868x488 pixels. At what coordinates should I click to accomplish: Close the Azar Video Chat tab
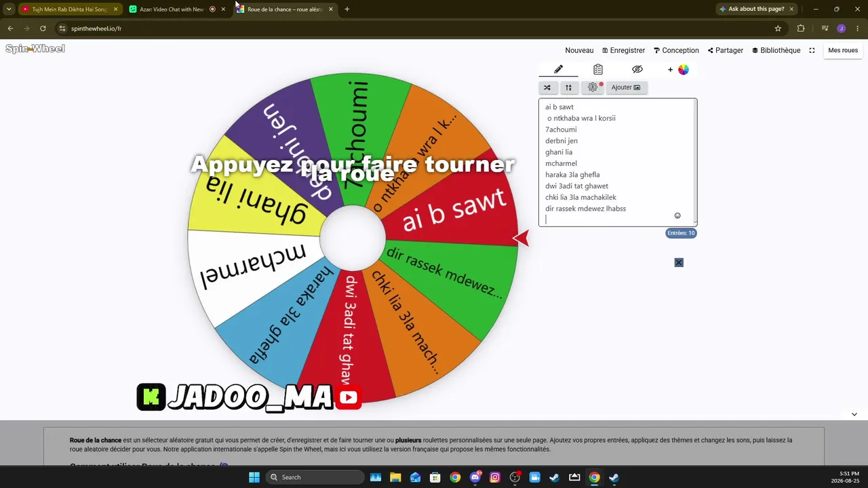[x=223, y=9]
